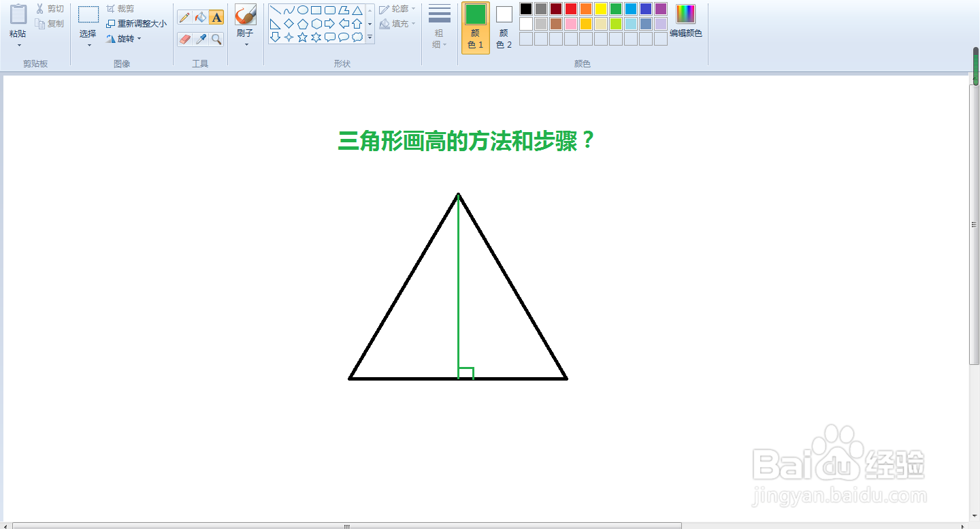Choose the dark red color swatch
980x529 pixels.
click(x=556, y=9)
